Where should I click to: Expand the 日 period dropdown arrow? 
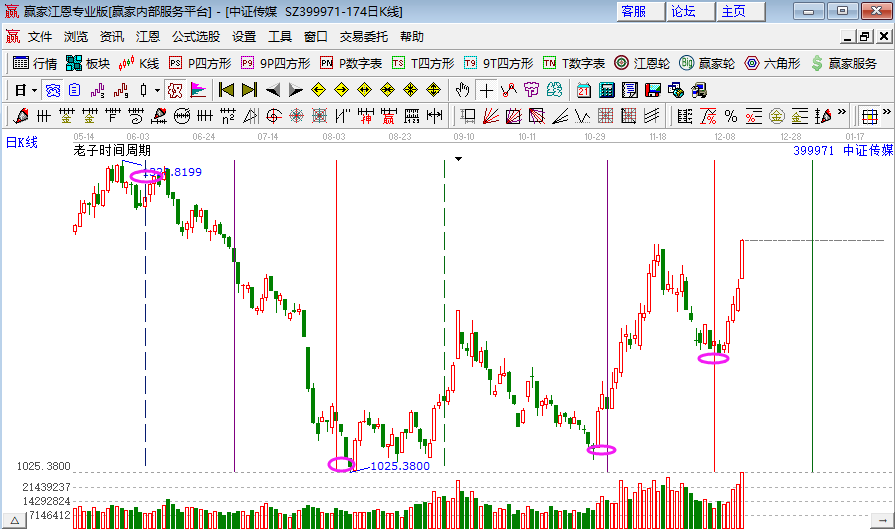pos(34,90)
